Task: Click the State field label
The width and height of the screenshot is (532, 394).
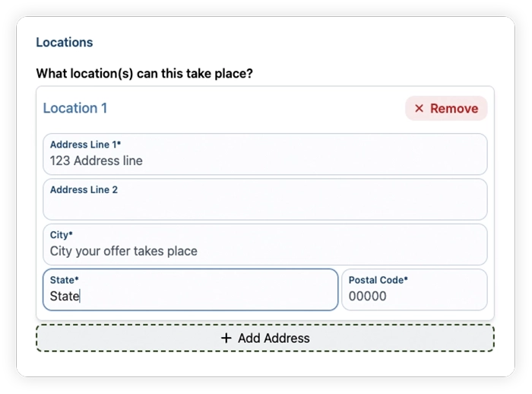Action: (65, 280)
